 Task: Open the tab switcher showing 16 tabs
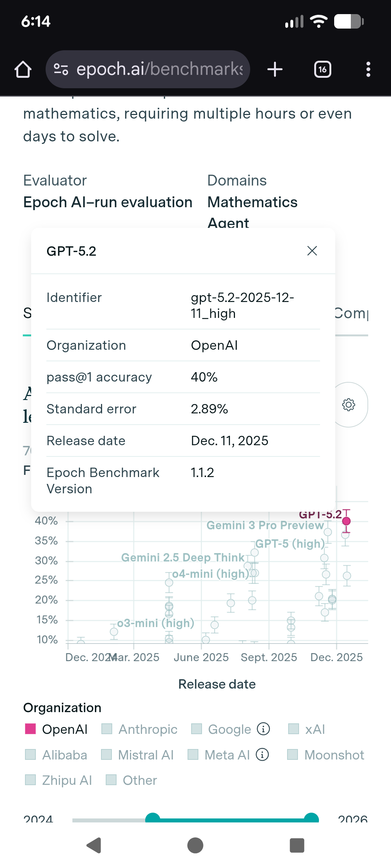323,69
